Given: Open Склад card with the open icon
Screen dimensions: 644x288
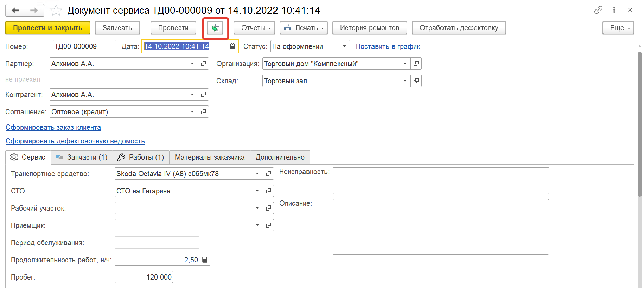Looking at the screenshot, I should click(416, 81).
